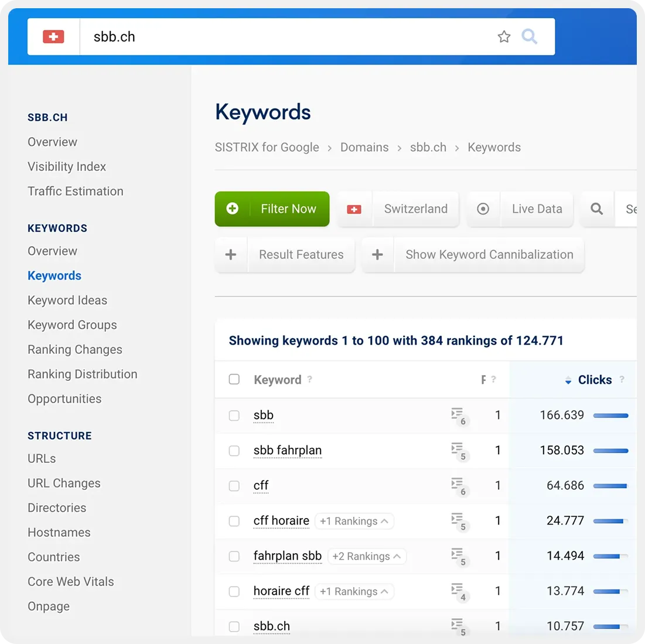Viewport: 645px width, 644px height.
Task: Toggle the select-all keywords checkbox
Action: coord(234,379)
